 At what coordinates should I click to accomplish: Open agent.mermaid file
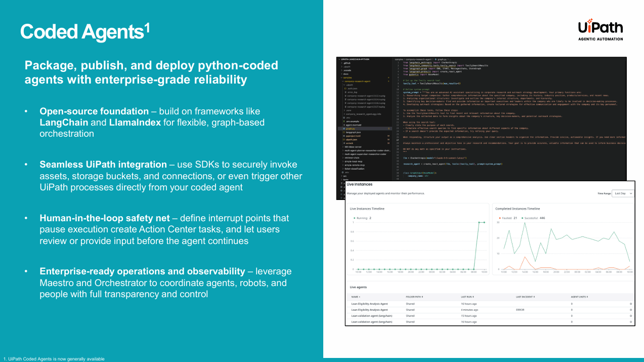coord(351,125)
